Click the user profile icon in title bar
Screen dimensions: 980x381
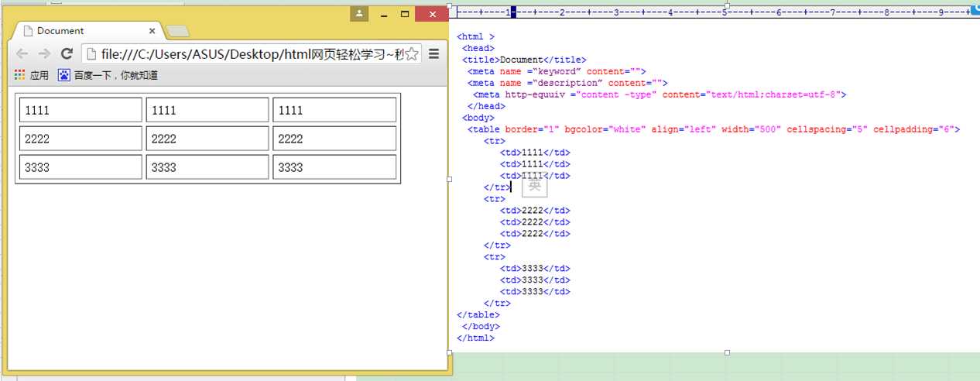359,14
